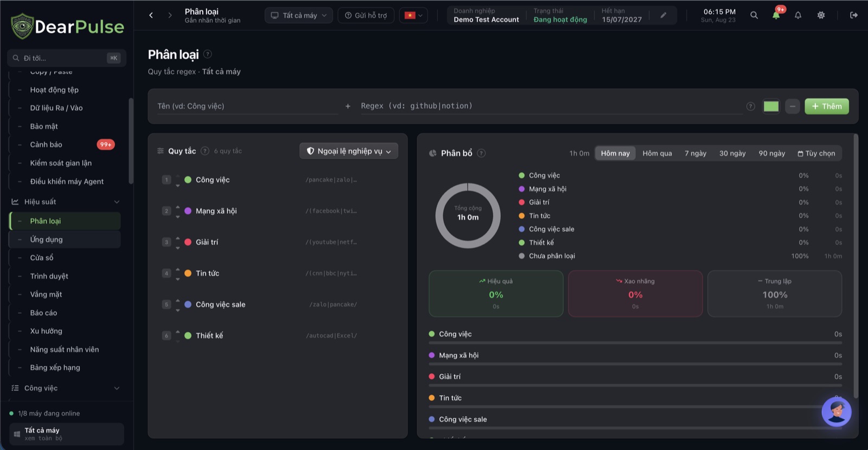This screenshot has height=450, width=868.
Task: Select the 30 ngày tab
Action: coord(732,153)
